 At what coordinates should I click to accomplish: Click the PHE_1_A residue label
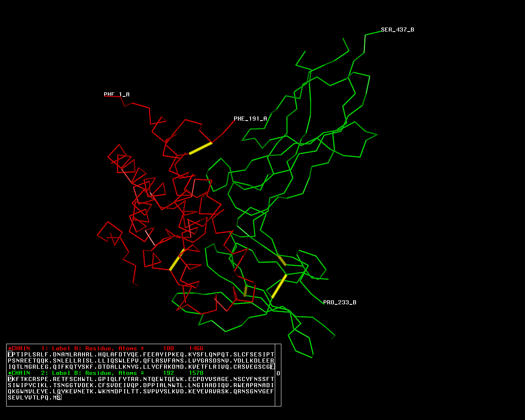coord(116,94)
